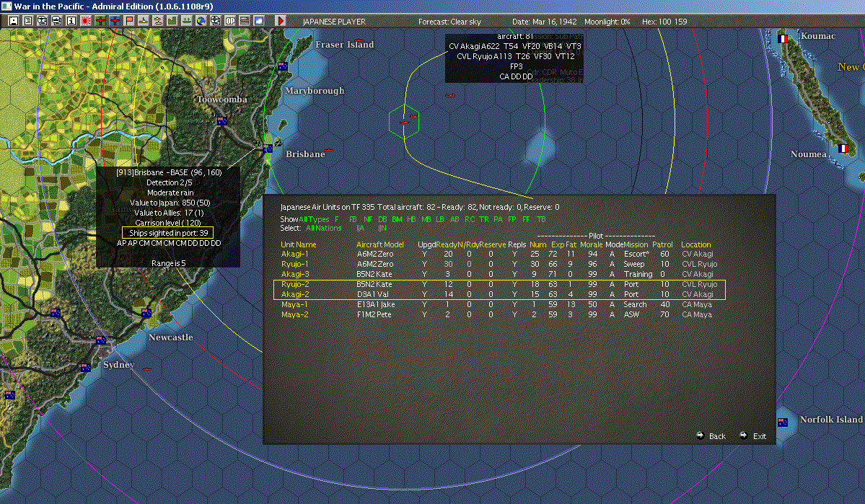Click the French flag at Noumea
865x504 pixels.
[x=843, y=149]
